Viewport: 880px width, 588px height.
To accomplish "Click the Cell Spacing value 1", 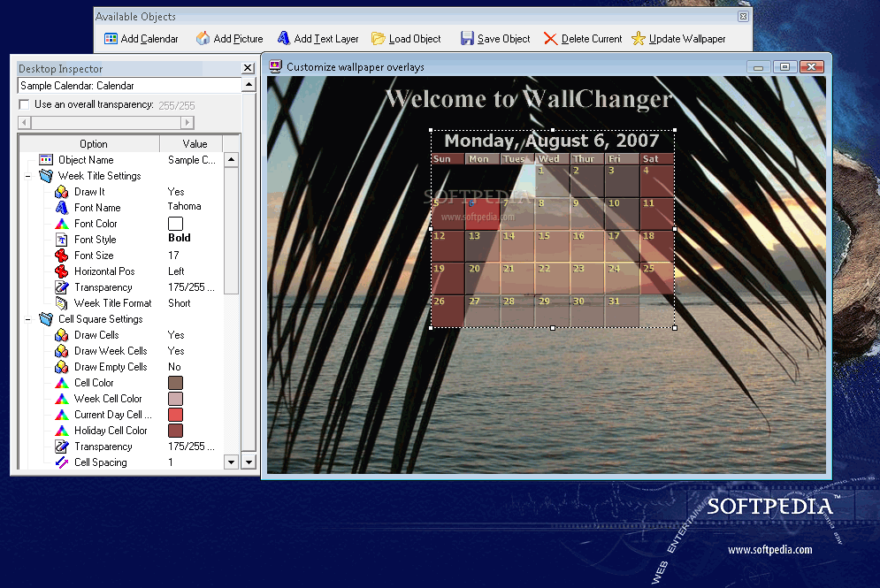I will point(171,462).
